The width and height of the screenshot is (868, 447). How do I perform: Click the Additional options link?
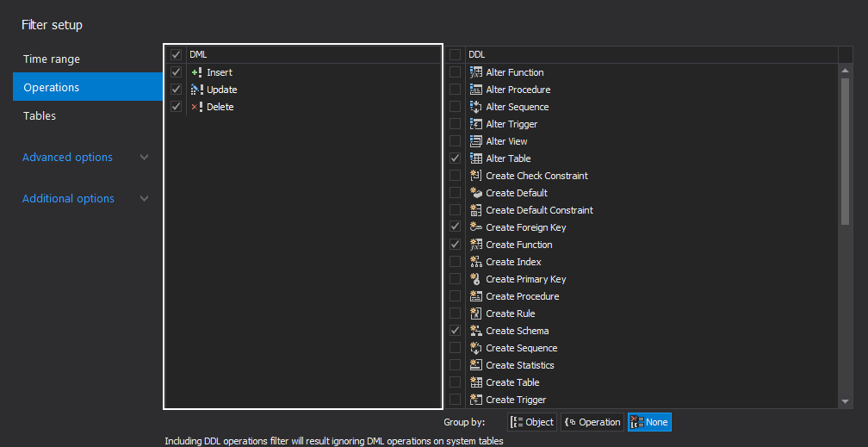click(68, 198)
